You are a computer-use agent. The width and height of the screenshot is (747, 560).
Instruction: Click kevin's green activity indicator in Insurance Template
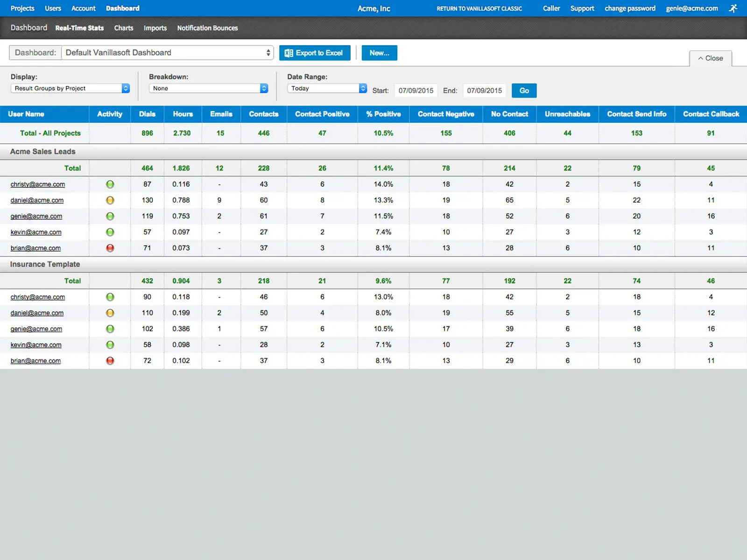tap(110, 345)
